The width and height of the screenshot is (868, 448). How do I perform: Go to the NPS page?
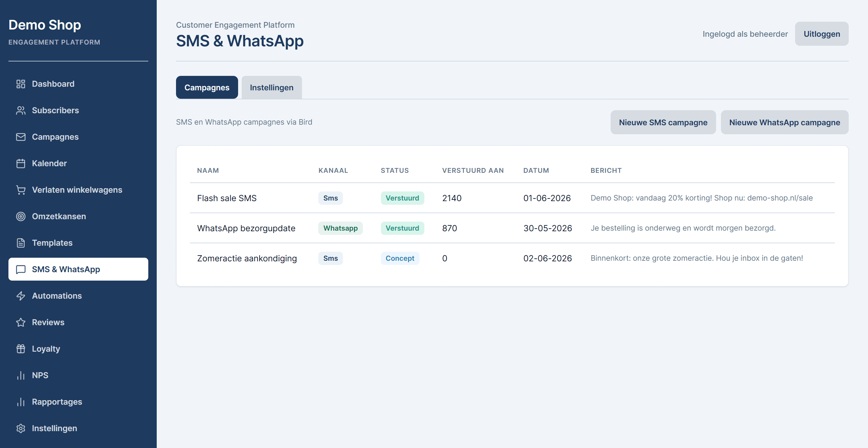coord(78,375)
